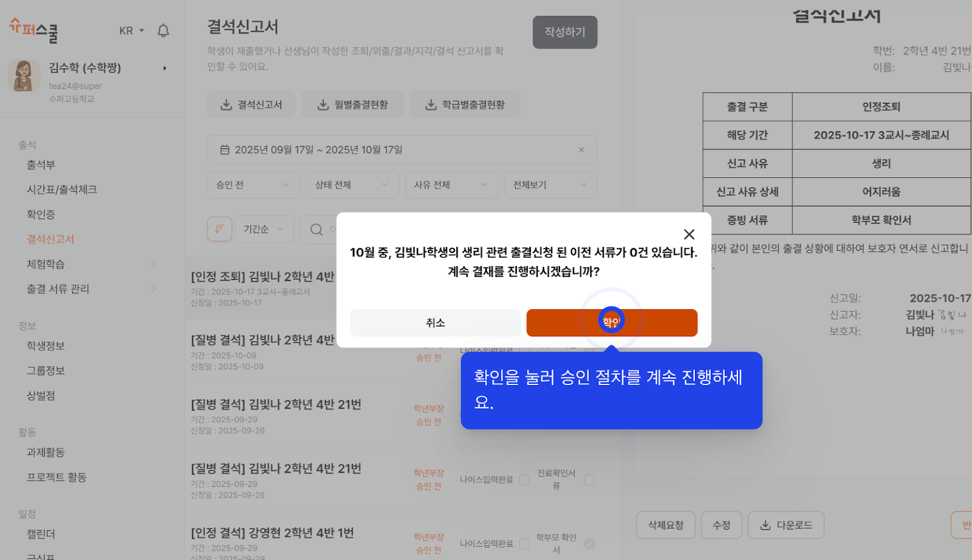
Task: Open 확인증 in the sidebar
Action: (41, 214)
